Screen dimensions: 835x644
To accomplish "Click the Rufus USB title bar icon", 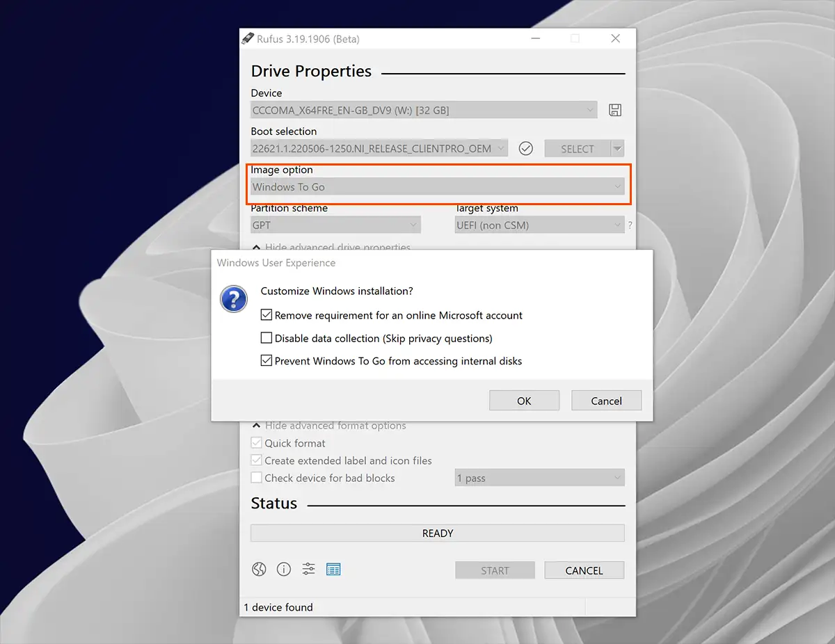I will [x=248, y=39].
